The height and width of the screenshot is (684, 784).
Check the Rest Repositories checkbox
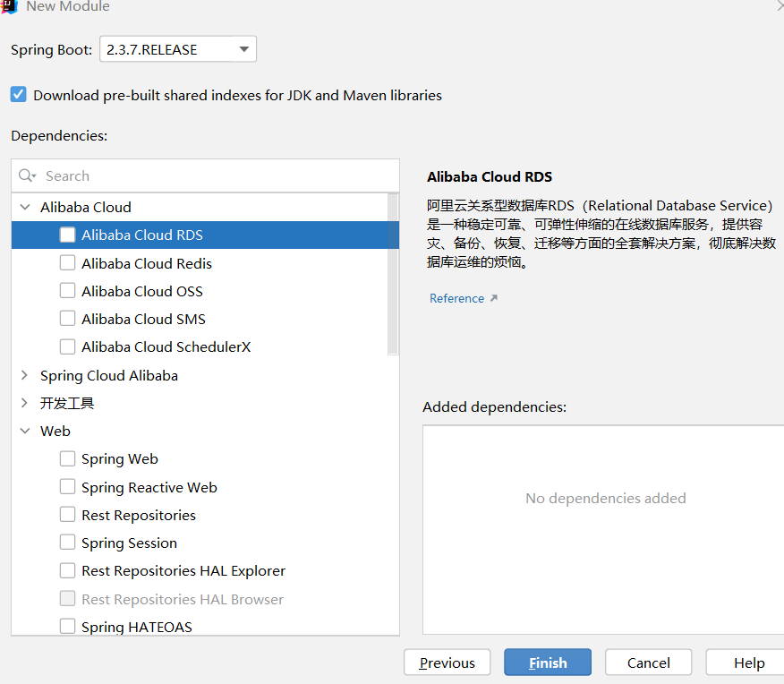(x=67, y=515)
